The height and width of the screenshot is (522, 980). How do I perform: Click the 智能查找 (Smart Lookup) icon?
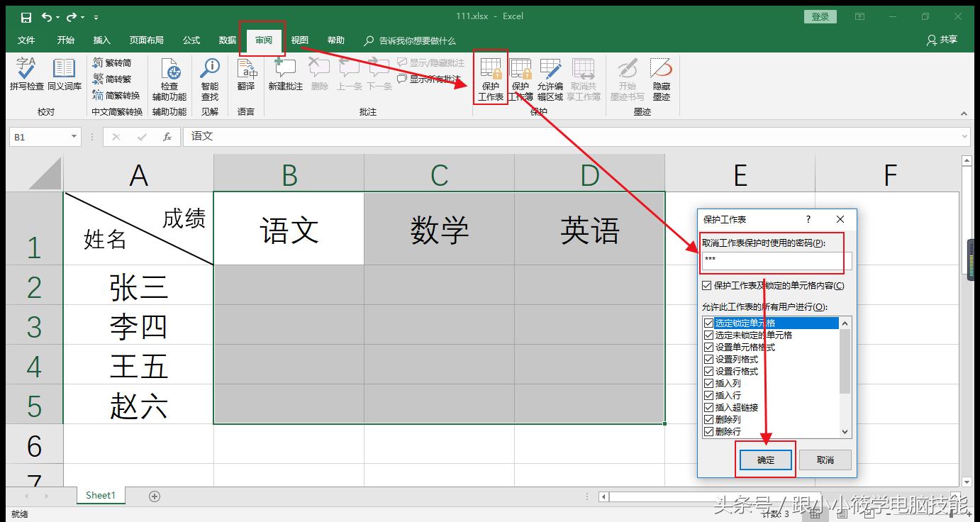pos(210,78)
